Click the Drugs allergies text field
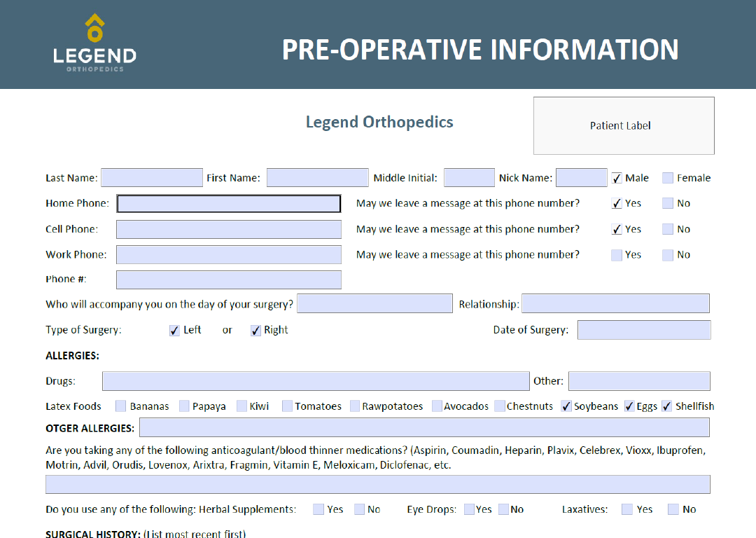Screen dimensions: 756x538 [316, 381]
